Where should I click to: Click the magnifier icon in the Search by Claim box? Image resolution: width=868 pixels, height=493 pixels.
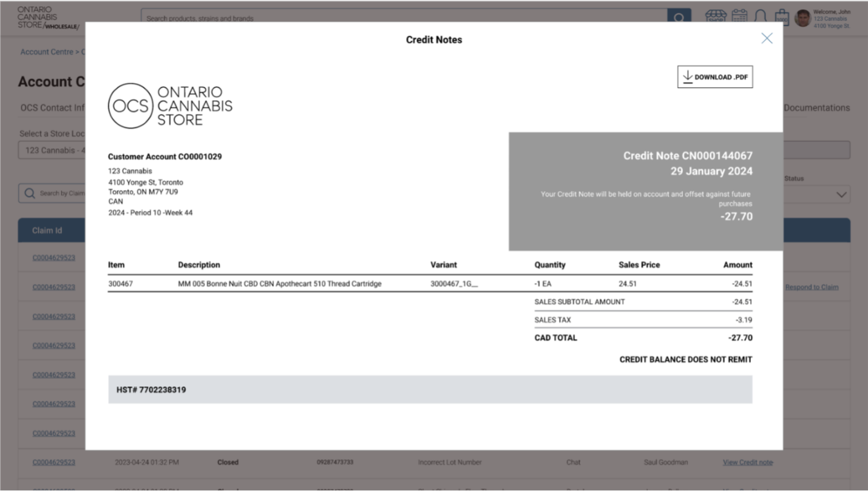tap(30, 194)
